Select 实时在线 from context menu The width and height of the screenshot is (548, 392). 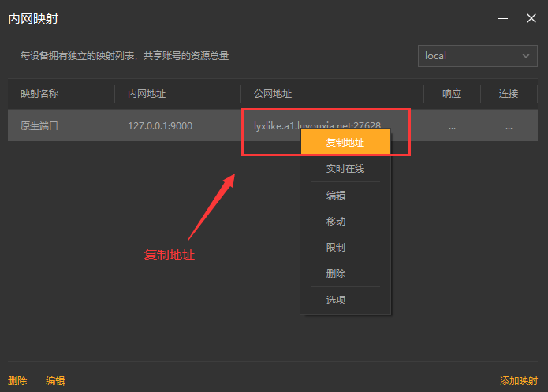pyautogui.click(x=345, y=169)
